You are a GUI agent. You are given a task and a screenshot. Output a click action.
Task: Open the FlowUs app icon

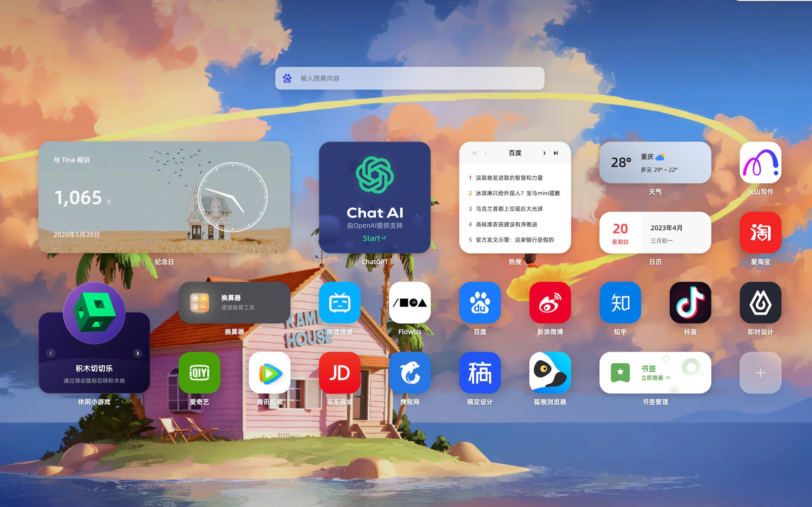(x=410, y=302)
